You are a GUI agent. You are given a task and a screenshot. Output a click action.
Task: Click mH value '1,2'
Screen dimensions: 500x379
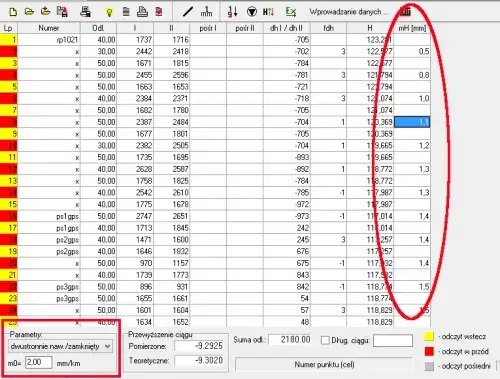pyautogui.click(x=412, y=145)
